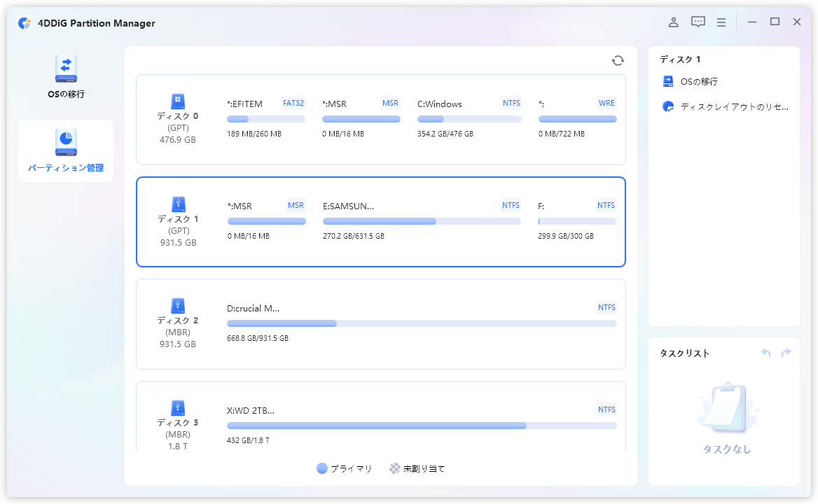Select the E:SAMSUN... partition usage bar
The image size is (818, 504).
(x=422, y=221)
